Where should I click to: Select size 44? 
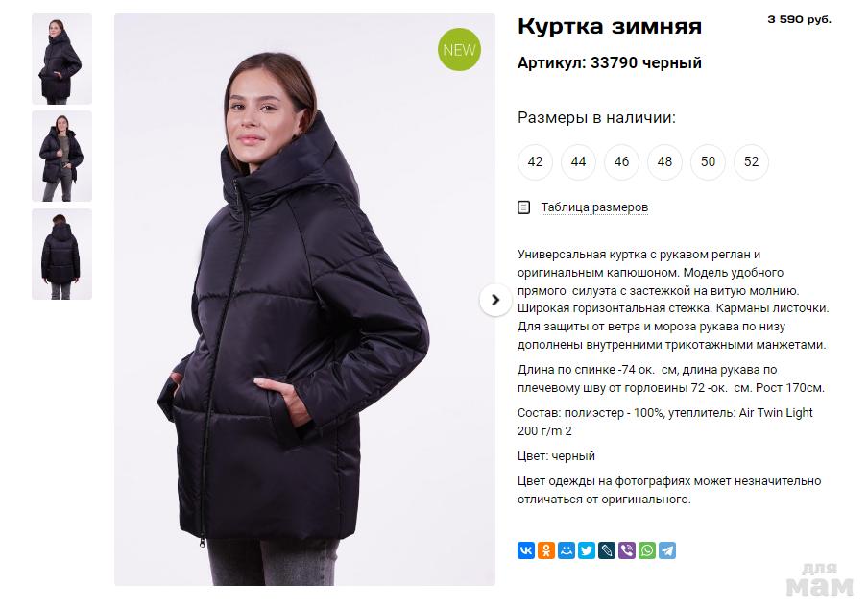pos(578,161)
